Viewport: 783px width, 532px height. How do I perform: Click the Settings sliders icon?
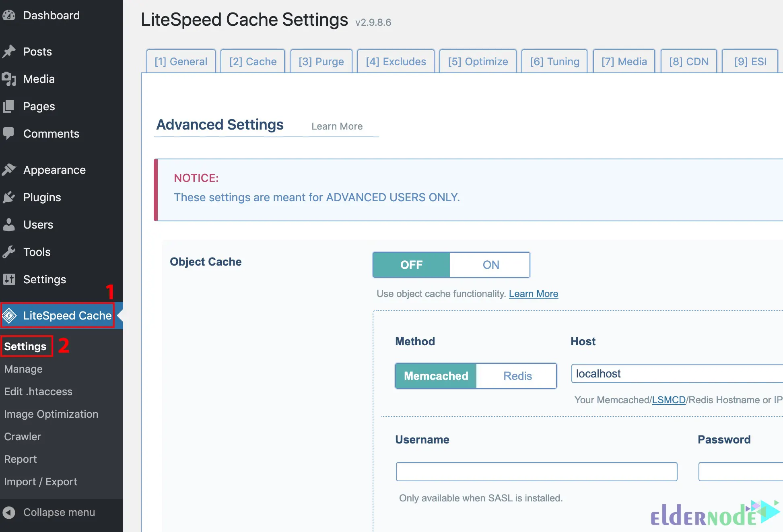[x=9, y=279]
